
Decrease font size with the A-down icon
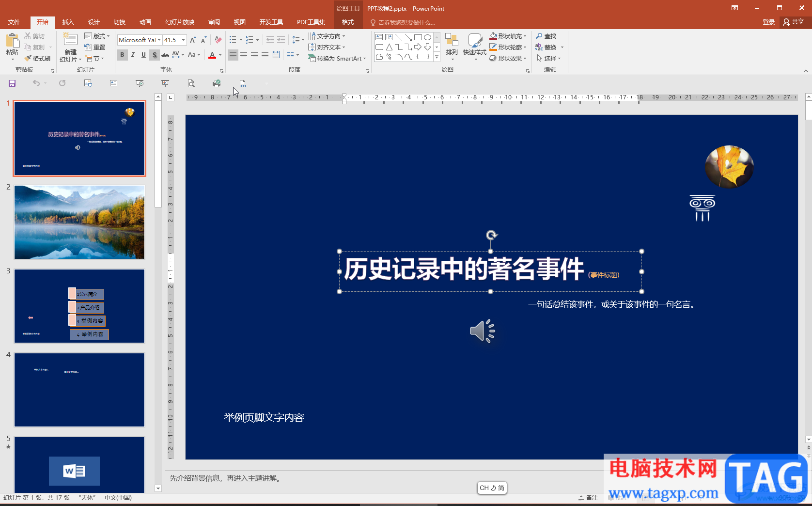(203, 40)
